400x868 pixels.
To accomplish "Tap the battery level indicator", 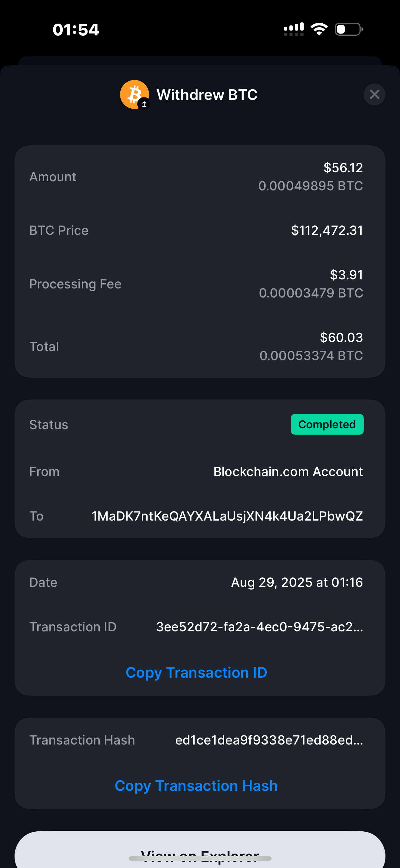I will click(x=349, y=29).
